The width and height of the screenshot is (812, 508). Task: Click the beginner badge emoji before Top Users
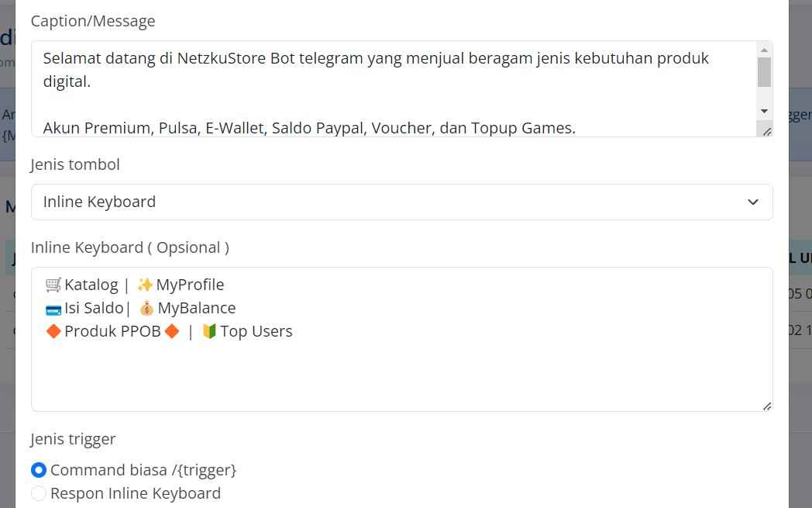tap(209, 331)
